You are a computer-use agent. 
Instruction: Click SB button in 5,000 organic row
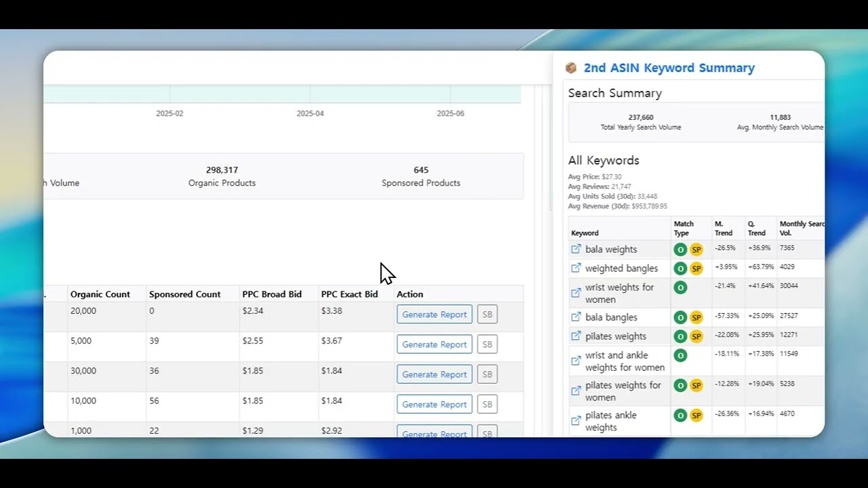(x=488, y=344)
